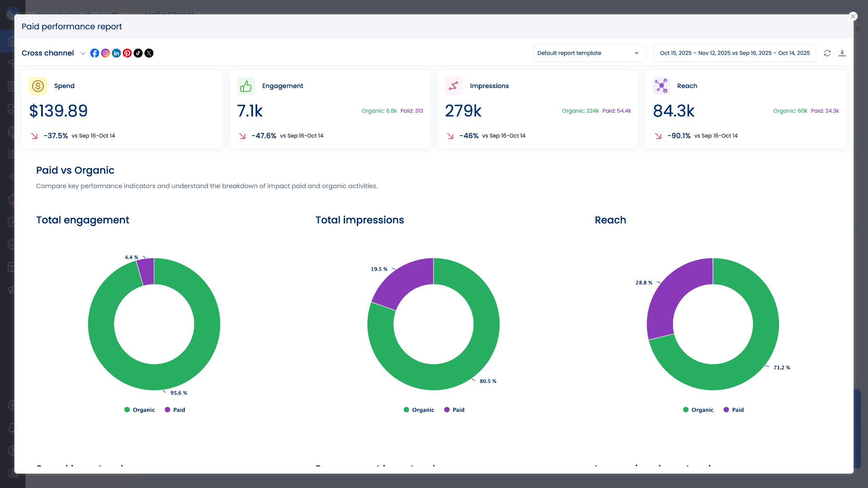Refresh the report data
868x488 pixels.
[827, 53]
